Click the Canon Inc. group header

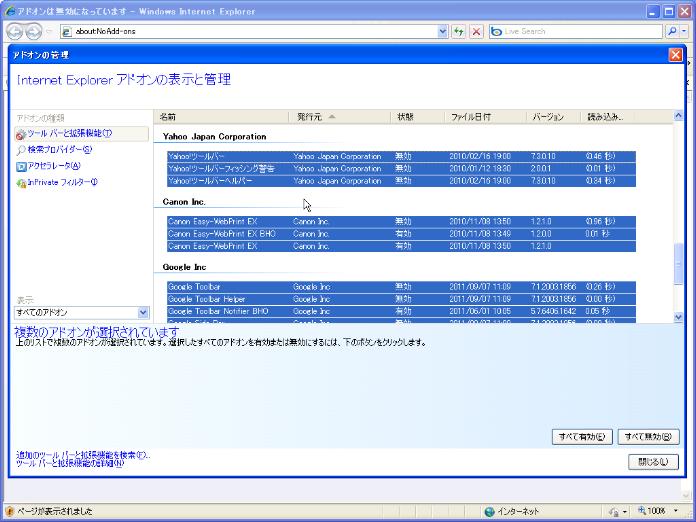[x=184, y=202]
